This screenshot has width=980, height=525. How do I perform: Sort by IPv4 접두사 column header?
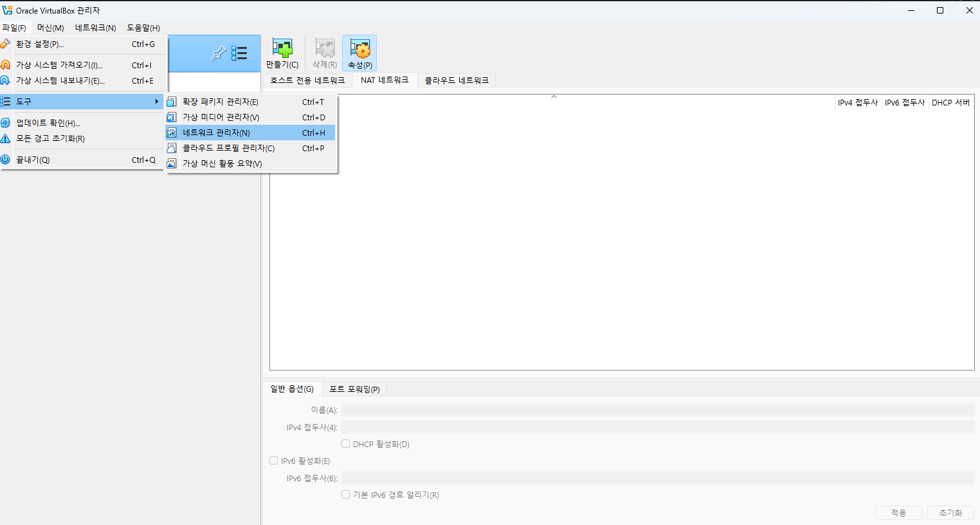point(857,102)
